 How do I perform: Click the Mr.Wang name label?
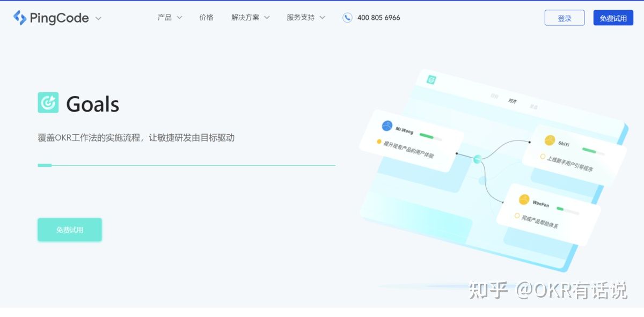(x=405, y=130)
